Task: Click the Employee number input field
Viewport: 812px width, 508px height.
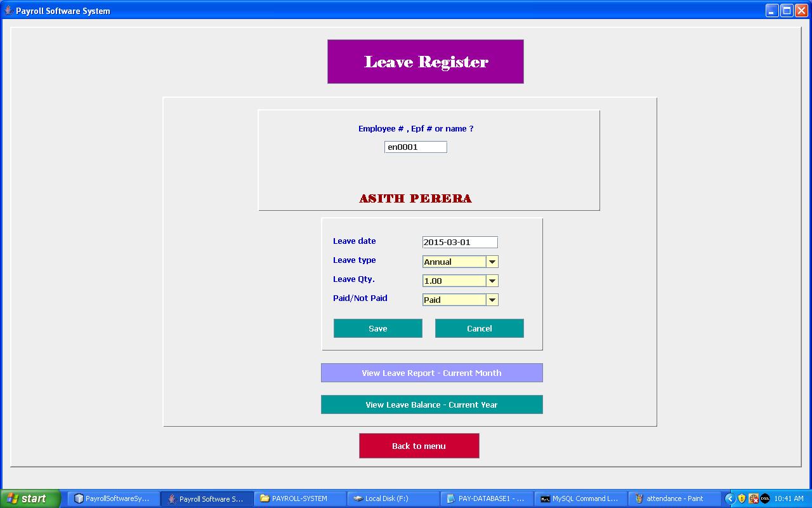Action: pyautogui.click(x=416, y=147)
